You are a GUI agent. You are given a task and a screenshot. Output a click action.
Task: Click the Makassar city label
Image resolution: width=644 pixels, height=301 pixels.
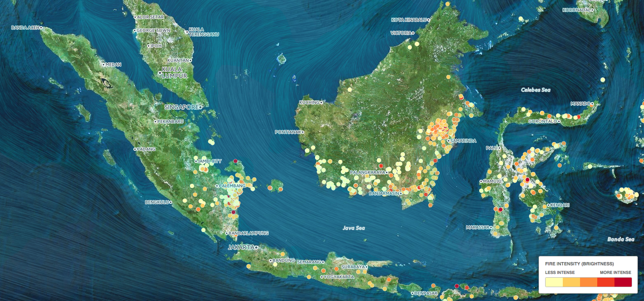coord(477,227)
